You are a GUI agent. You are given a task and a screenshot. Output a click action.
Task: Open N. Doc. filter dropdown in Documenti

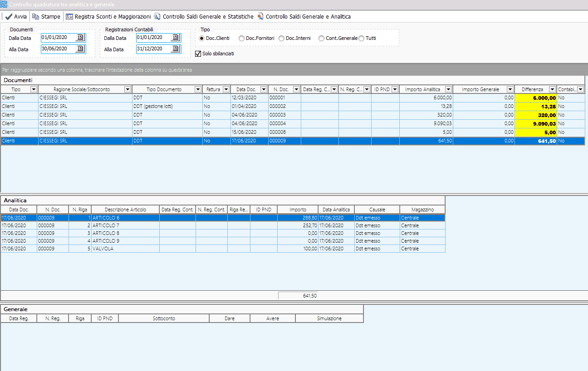297,90
